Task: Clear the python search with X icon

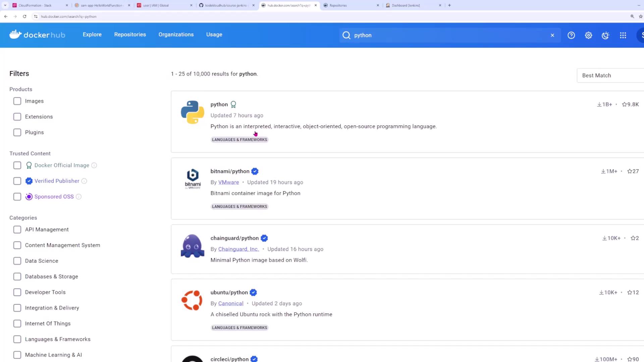Action: click(552, 35)
